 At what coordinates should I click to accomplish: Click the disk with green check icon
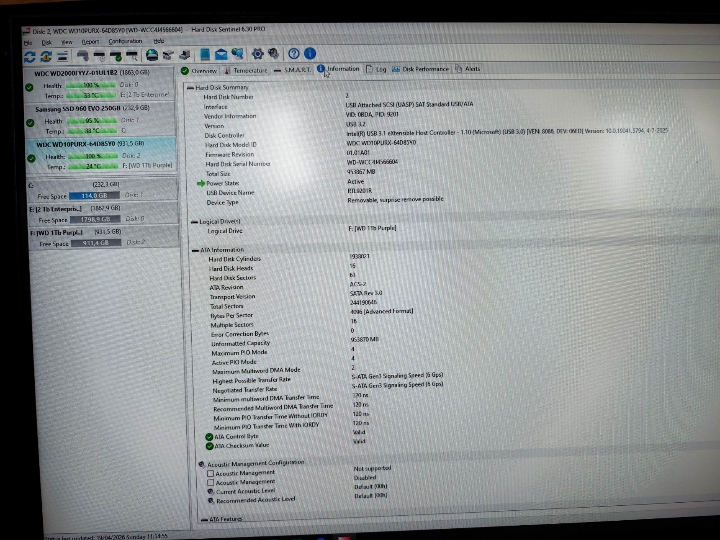pos(116,56)
